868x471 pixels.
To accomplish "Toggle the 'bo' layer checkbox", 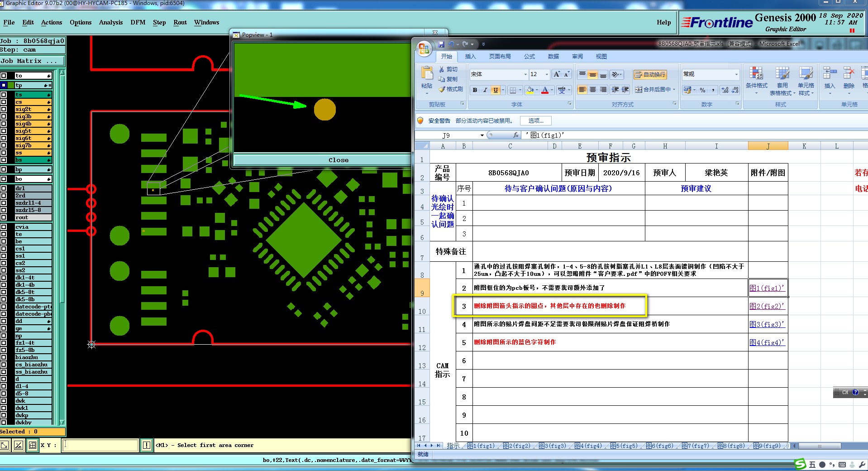I will click(4, 179).
